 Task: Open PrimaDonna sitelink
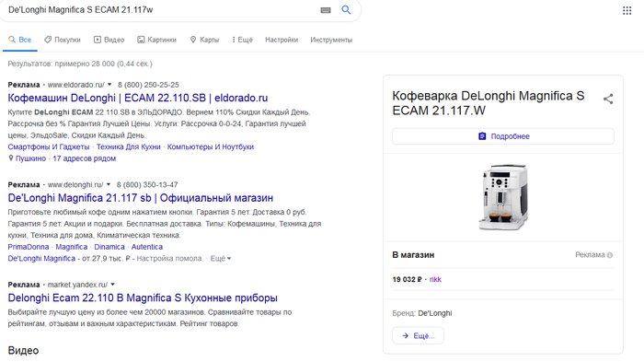click(x=29, y=247)
